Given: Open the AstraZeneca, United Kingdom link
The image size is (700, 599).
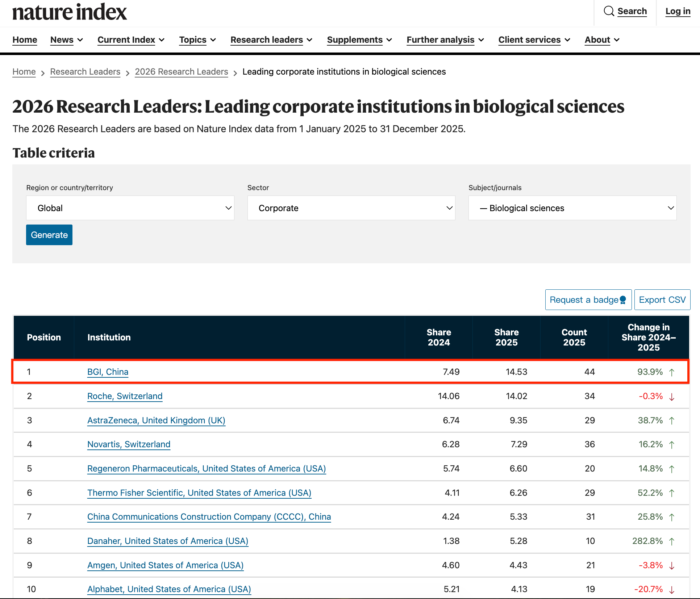Looking at the screenshot, I should pos(157,420).
